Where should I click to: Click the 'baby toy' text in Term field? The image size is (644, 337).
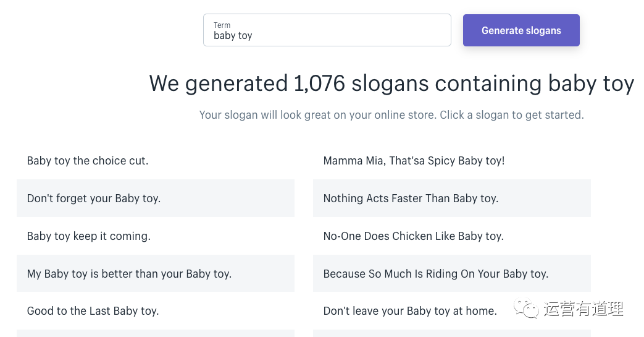click(x=233, y=36)
